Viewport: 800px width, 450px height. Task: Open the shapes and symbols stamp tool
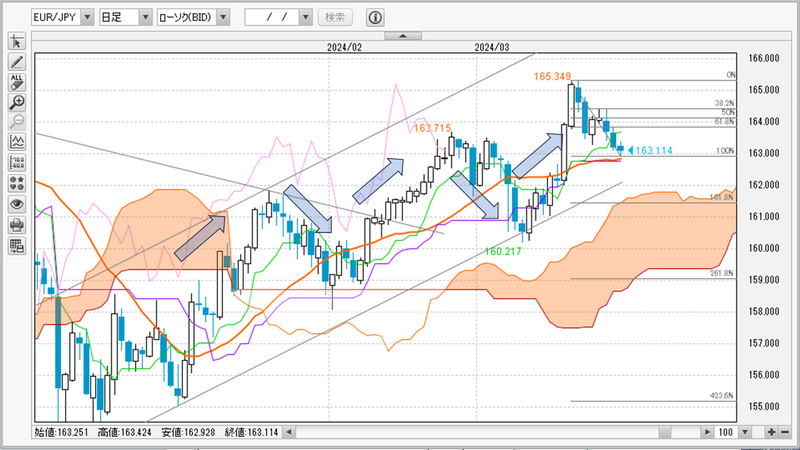point(17,184)
